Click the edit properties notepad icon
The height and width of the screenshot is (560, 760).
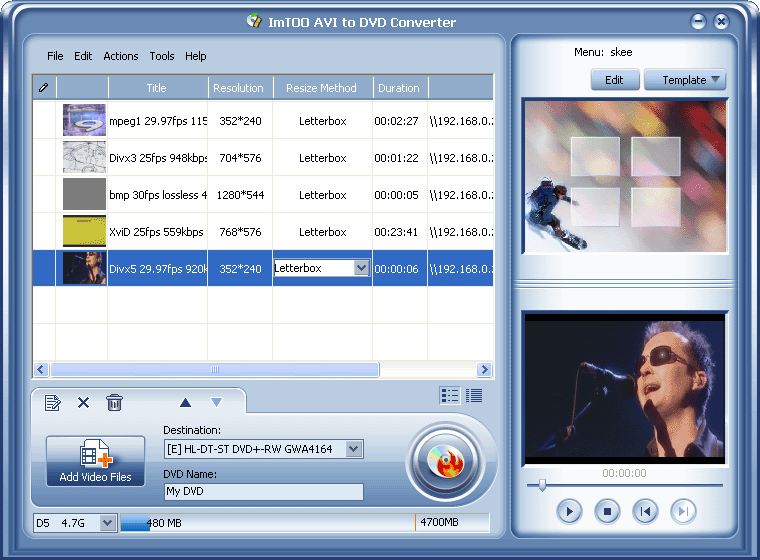tap(53, 402)
